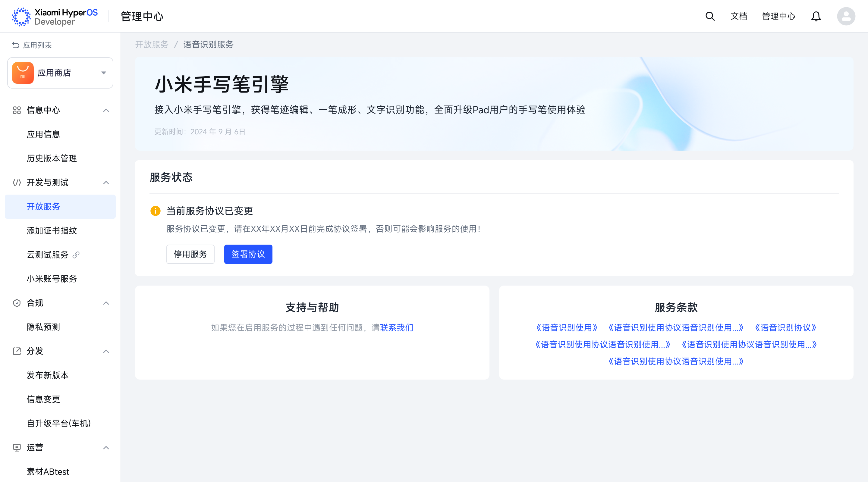This screenshot has height=482, width=868.
Task: Click the 信息中心 grid icon
Action: 17,110
